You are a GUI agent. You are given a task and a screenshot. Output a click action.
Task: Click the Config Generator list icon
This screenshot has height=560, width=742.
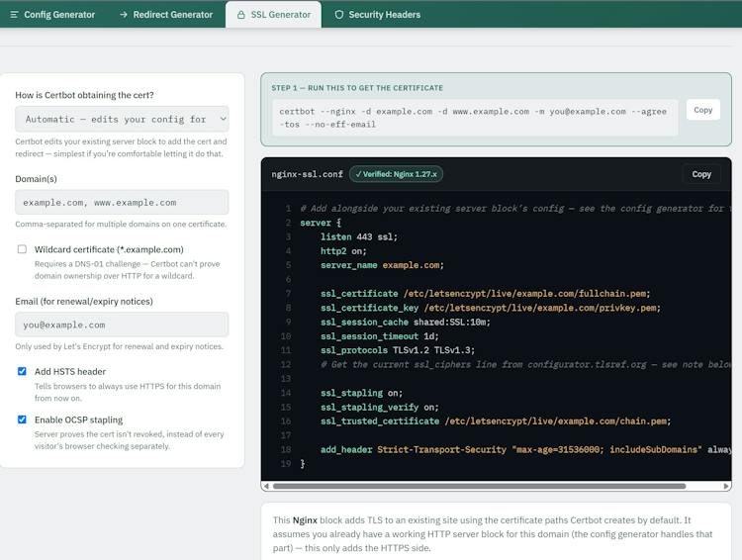coord(14,15)
